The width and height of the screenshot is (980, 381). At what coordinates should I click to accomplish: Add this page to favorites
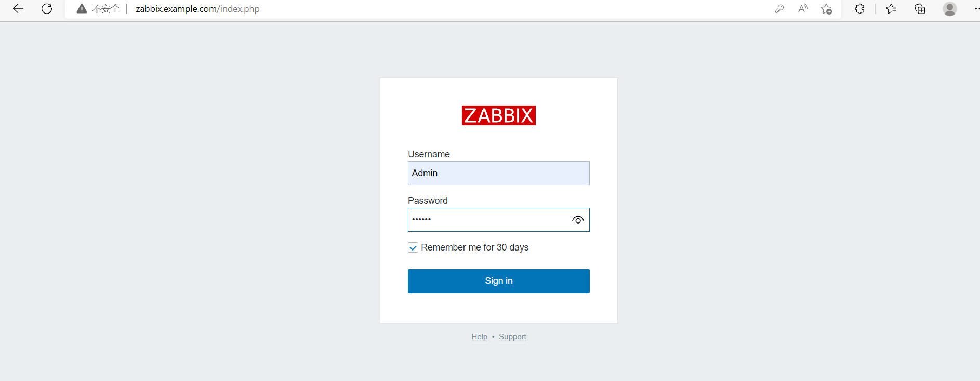click(x=826, y=9)
